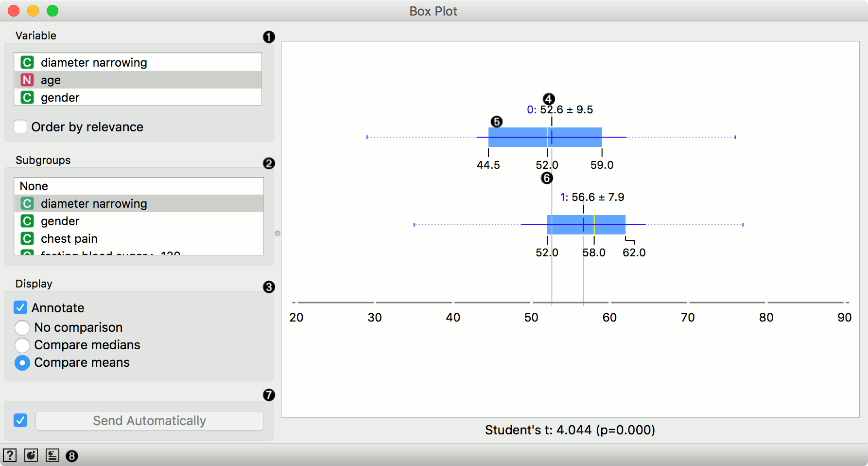Select the No comparison radio button
This screenshot has width=868, height=466.
(22, 327)
